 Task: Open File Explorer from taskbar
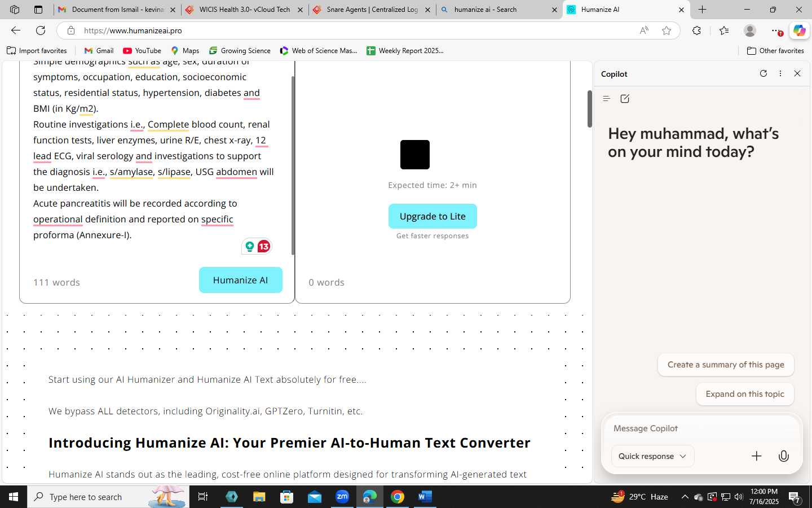pyautogui.click(x=259, y=497)
